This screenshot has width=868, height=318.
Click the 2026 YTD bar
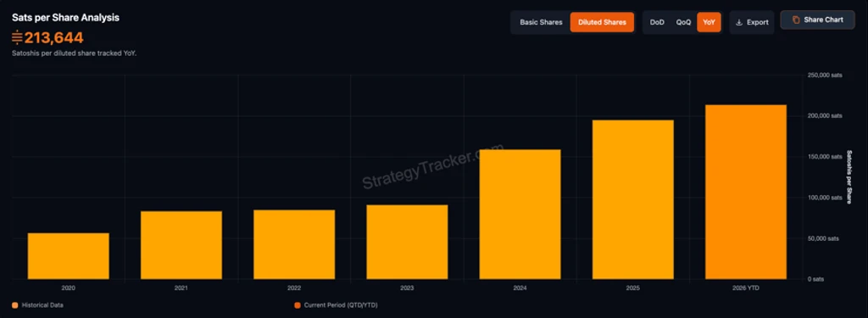tap(746, 192)
